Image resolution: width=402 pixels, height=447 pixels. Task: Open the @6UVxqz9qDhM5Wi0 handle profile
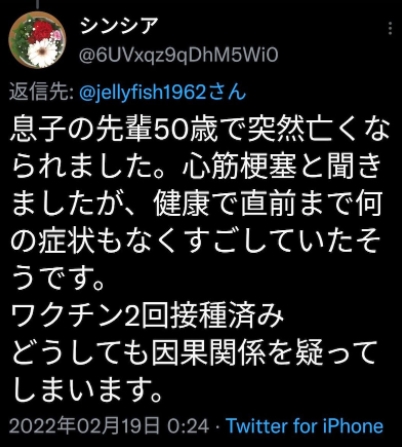[178, 55]
